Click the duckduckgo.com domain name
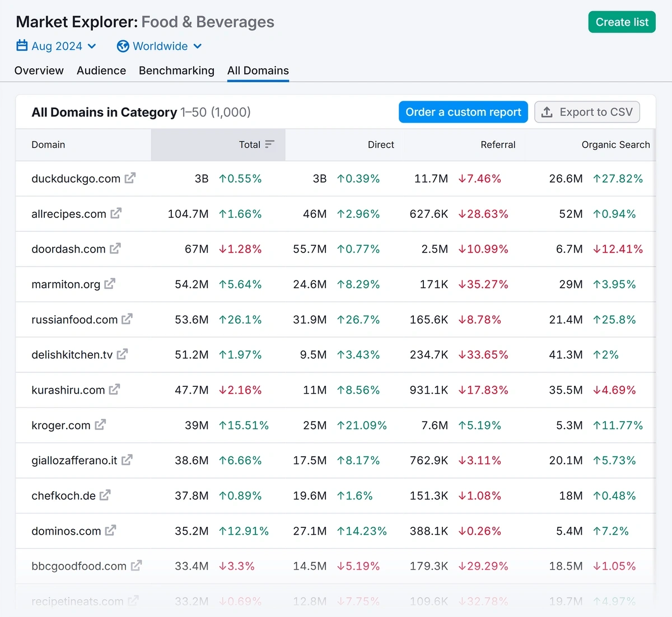This screenshot has width=672, height=617. click(76, 179)
